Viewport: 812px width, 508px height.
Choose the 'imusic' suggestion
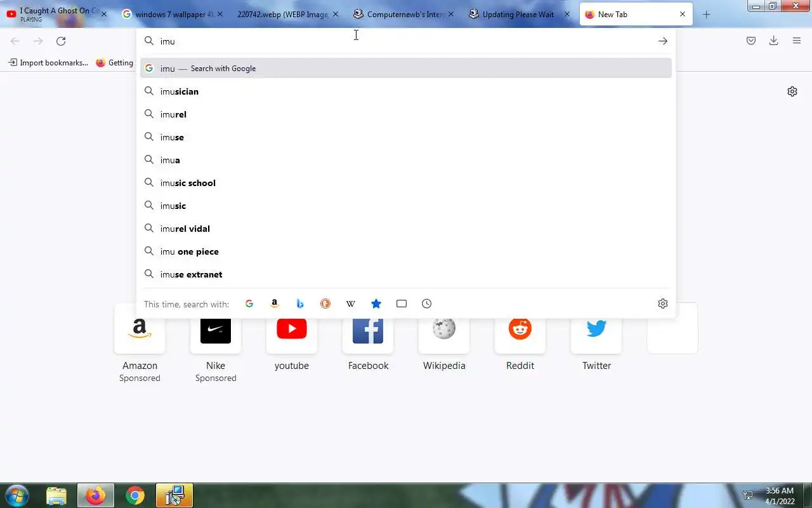tap(406, 206)
